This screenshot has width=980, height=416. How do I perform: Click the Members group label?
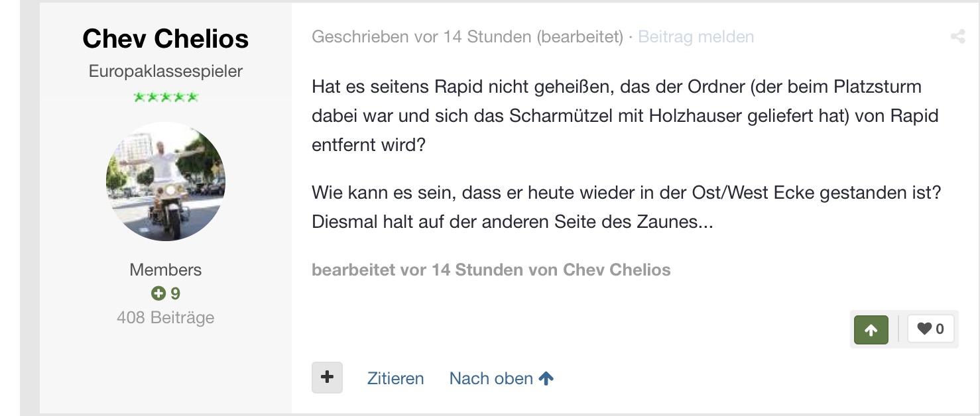click(x=166, y=270)
